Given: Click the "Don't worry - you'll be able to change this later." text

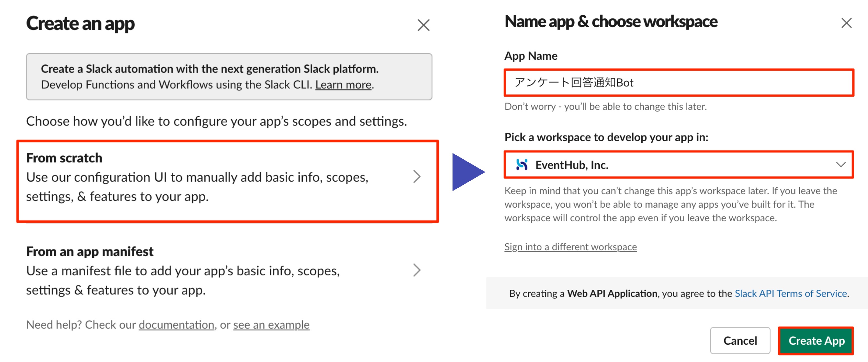Looking at the screenshot, I should [605, 106].
